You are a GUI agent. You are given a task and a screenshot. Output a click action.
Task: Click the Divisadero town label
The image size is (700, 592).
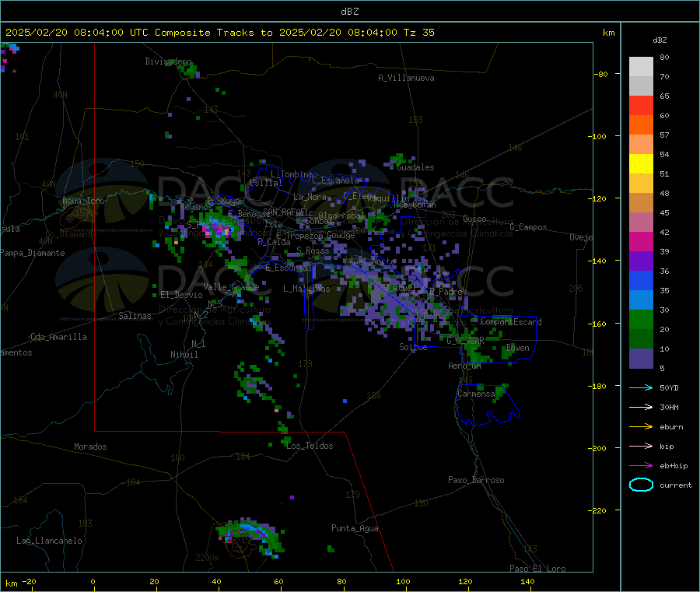[168, 61]
